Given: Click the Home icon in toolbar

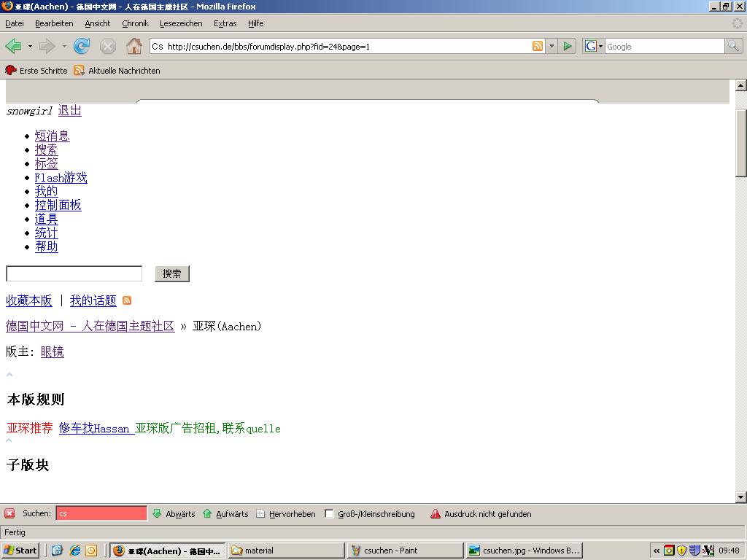Looking at the screenshot, I should click(x=133, y=47).
